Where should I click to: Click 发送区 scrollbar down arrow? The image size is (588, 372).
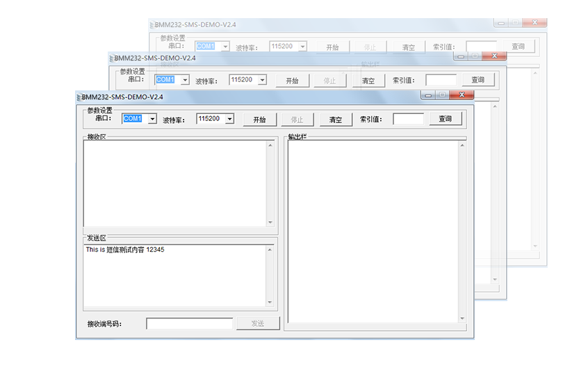point(270,302)
